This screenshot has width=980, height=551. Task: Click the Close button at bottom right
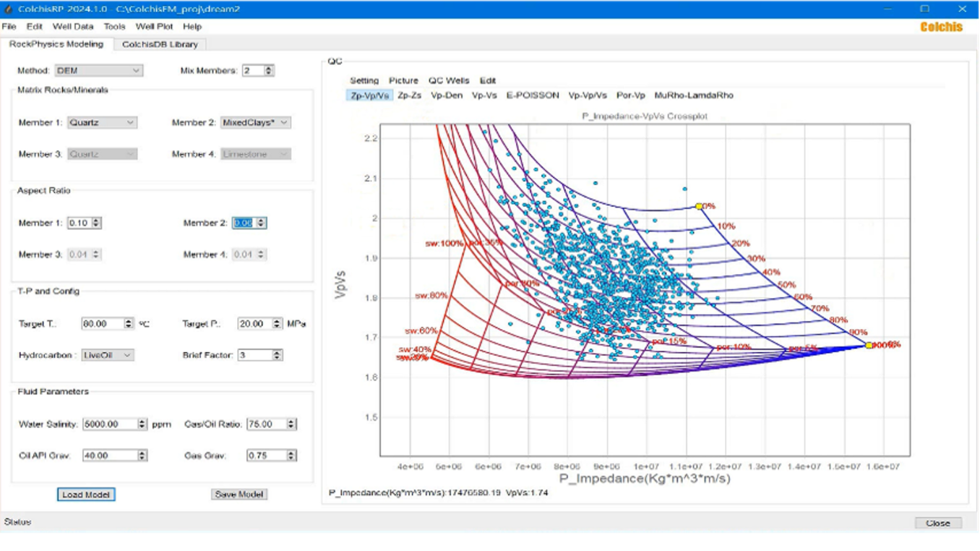click(938, 523)
